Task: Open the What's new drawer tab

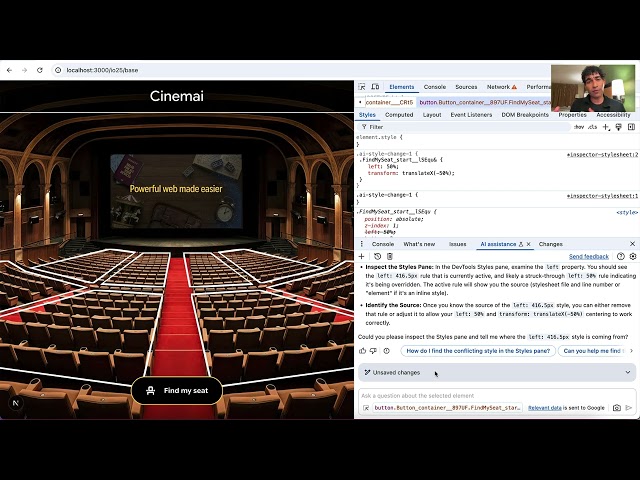Action: (x=419, y=244)
